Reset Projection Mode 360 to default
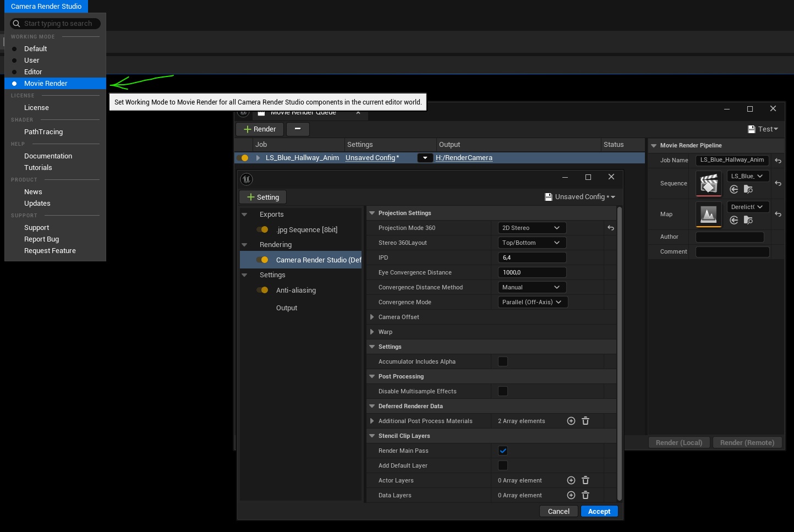 (x=611, y=228)
